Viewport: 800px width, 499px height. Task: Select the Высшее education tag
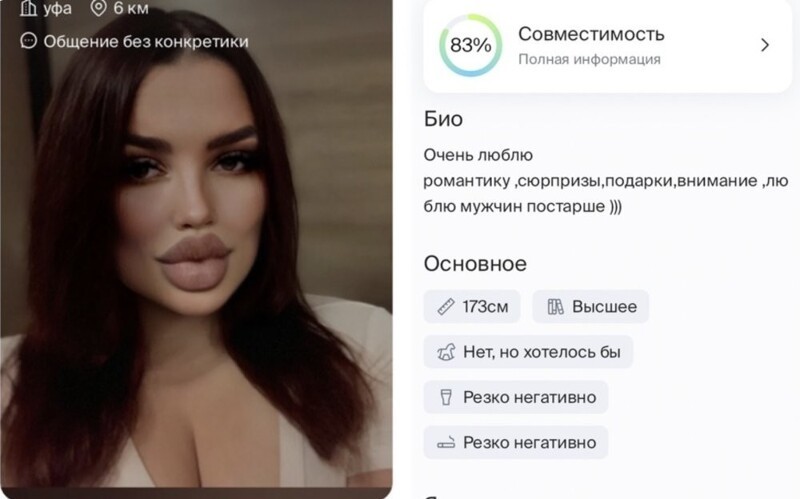(x=590, y=307)
